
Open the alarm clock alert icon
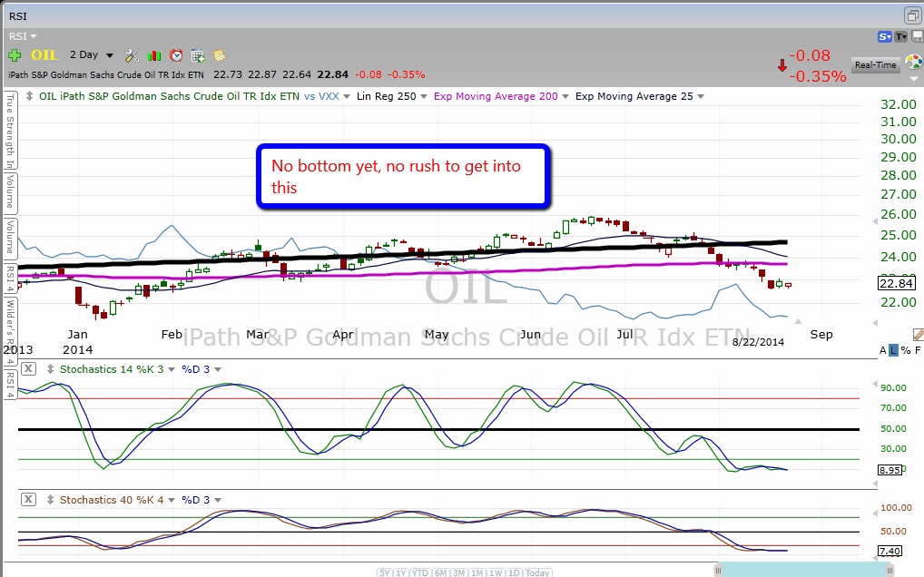(176, 55)
